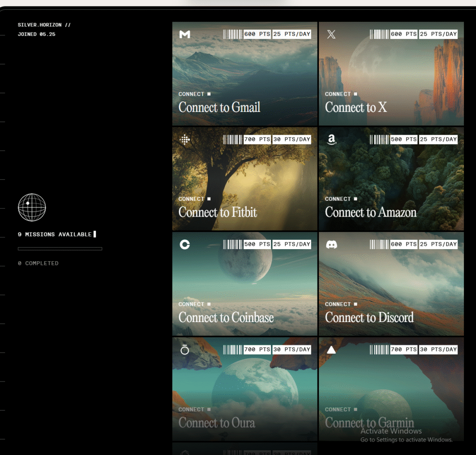Click the wireframe globe icon in sidebar
The width and height of the screenshot is (476, 455).
[32, 207]
